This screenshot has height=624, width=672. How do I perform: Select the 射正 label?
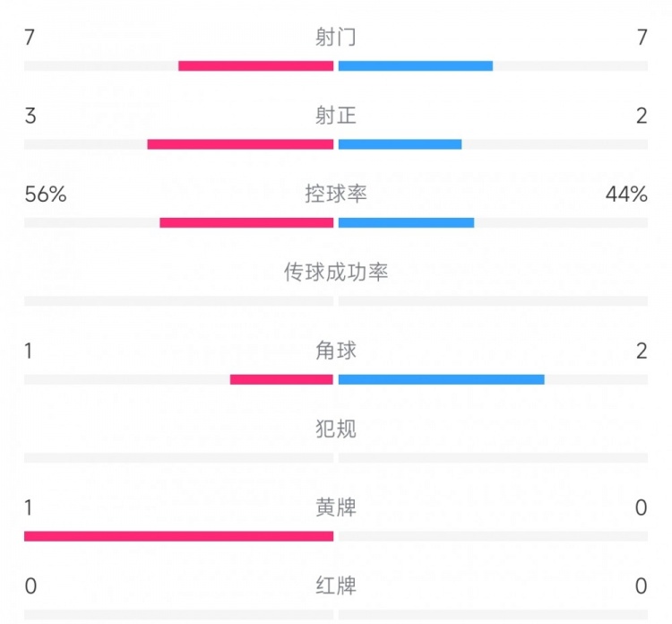tap(336, 116)
